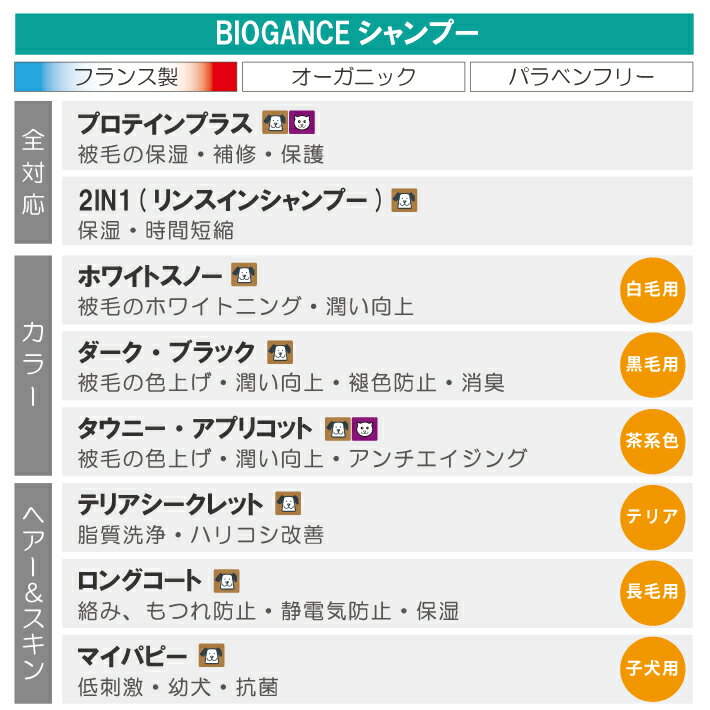This screenshot has width=710, height=710.
Task: Click the カラー category sidebar label
Action: pos(33,364)
